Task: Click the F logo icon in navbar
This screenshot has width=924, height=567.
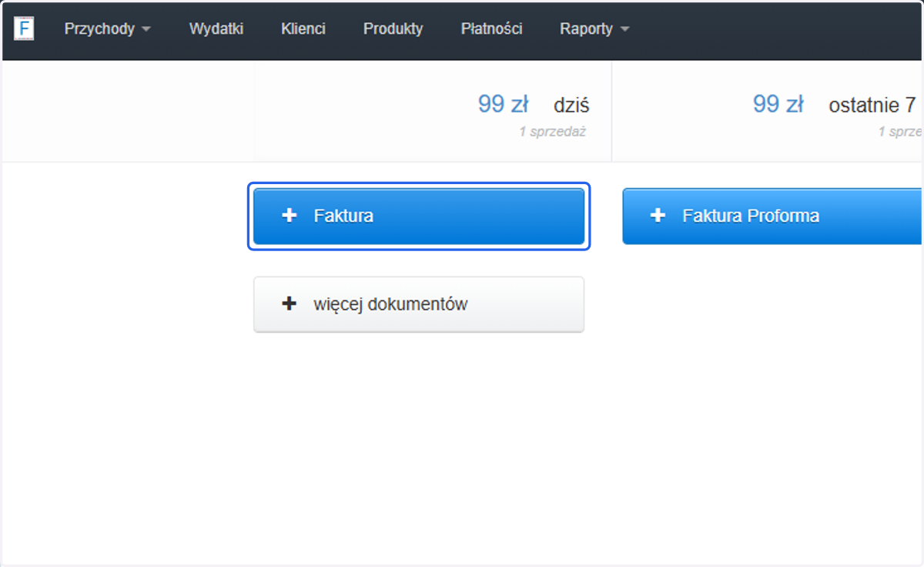Action: pyautogui.click(x=24, y=29)
